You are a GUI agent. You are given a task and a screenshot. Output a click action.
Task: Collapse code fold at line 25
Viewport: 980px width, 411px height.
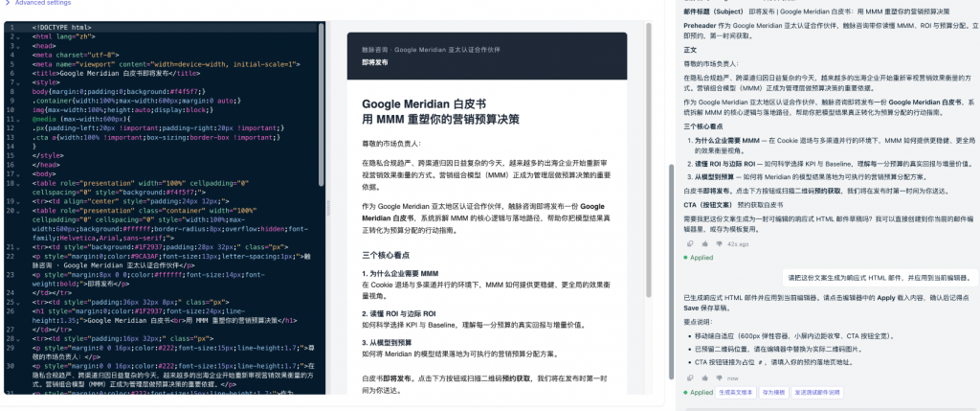[19, 302]
